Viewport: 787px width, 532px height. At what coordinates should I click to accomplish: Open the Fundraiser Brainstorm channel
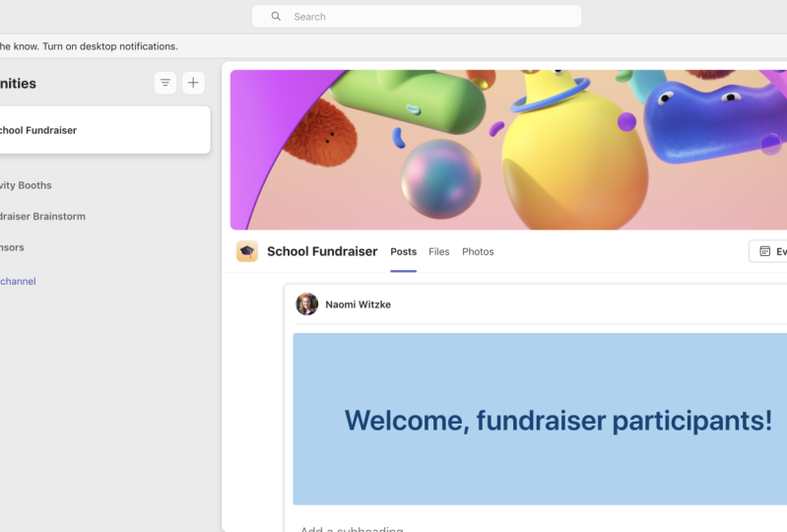42,217
